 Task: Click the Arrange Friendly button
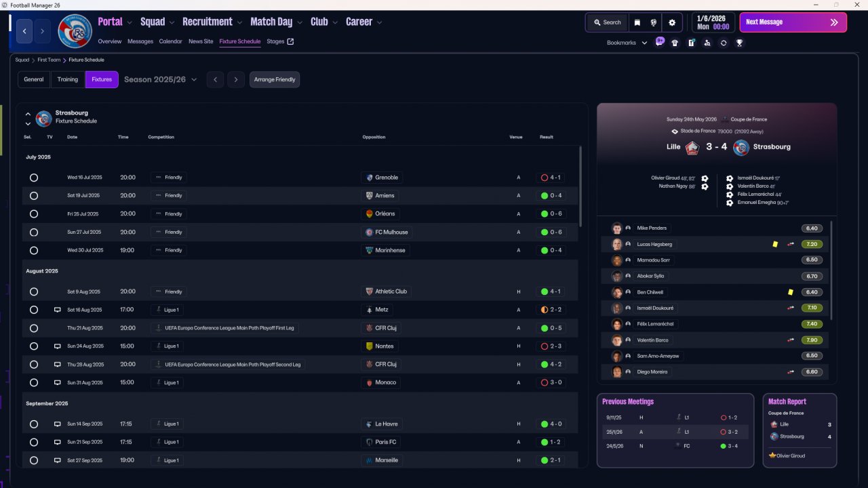[275, 79]
